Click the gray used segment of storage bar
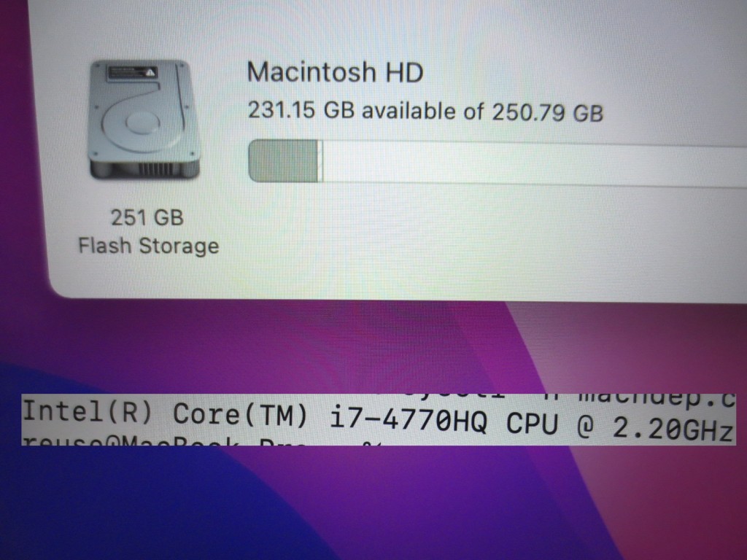Viewport: 747px width, 560px height. point(284,161)
